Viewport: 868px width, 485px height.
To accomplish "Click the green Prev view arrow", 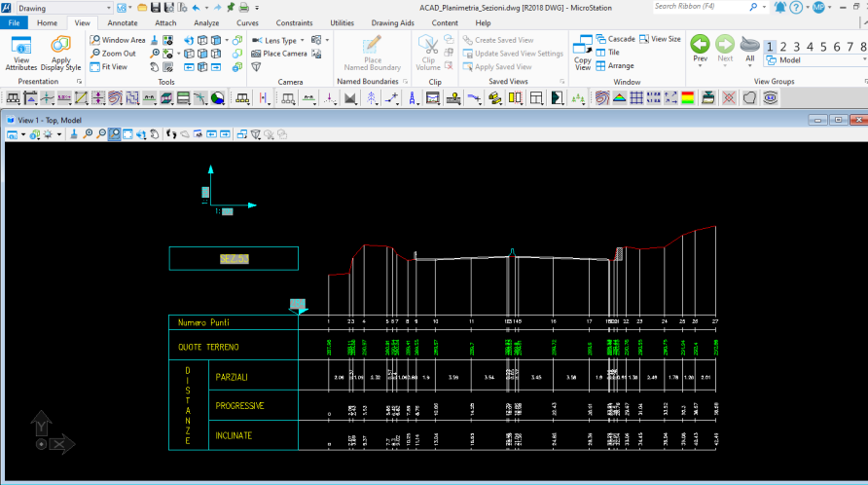I will 700,45.
